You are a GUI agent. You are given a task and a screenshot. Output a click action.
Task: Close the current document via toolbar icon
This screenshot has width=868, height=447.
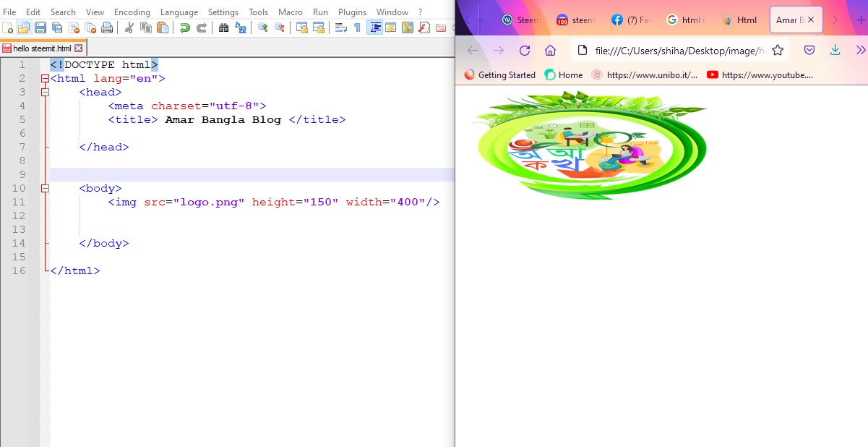[74, 27]
